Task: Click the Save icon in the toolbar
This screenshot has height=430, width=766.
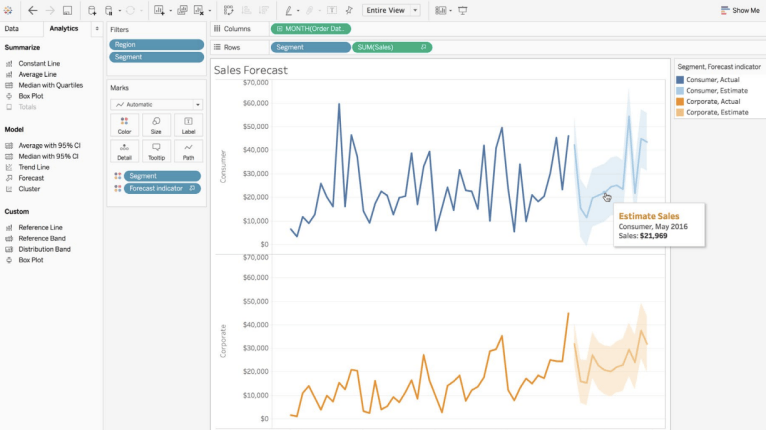Action: [67, 10]
